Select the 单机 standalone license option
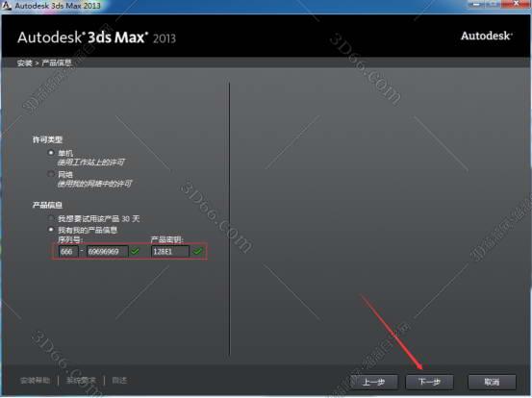532x398 pixels. click(x=51, y=153)
